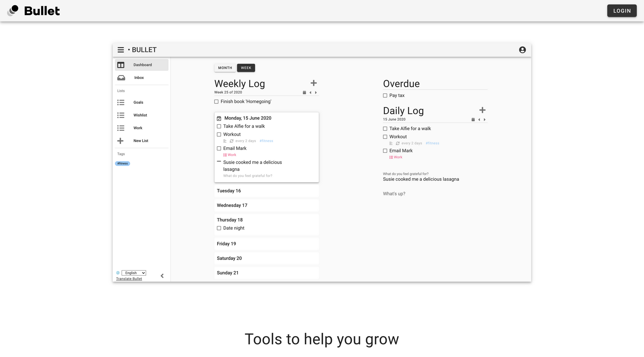Open Weekly Log calendar picker icon
This screenshot has height=357, width=644.
click(304, 92)
